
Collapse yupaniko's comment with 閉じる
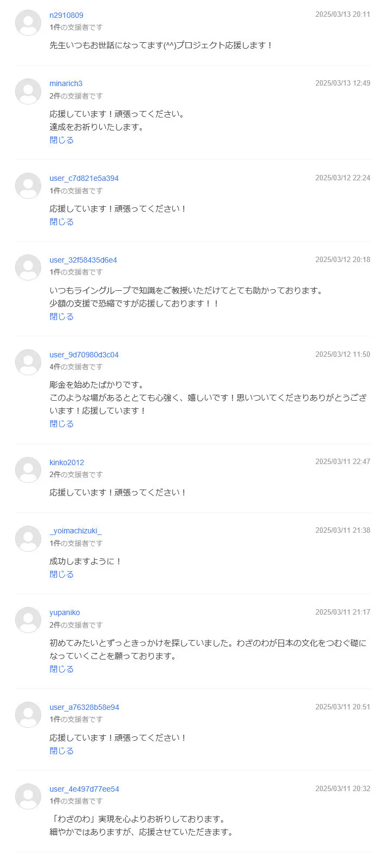tap(61, 669)
